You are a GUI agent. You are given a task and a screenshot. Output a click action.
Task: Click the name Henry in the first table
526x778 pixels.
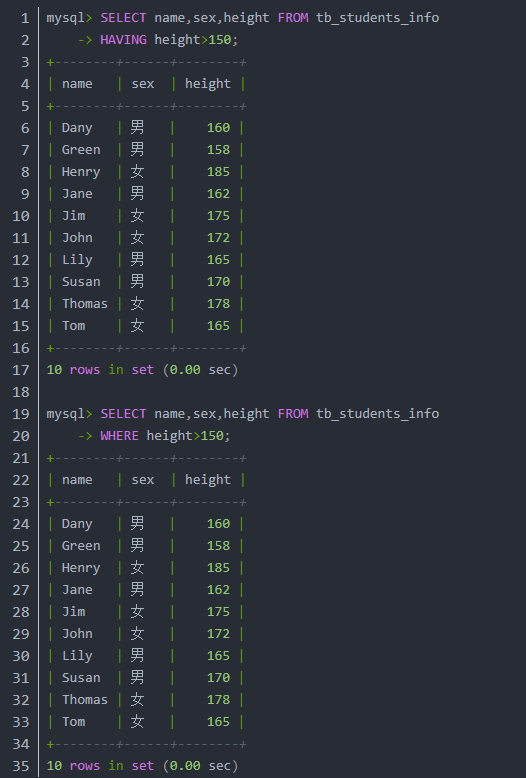pyautogui.click(x=81, y=172)
